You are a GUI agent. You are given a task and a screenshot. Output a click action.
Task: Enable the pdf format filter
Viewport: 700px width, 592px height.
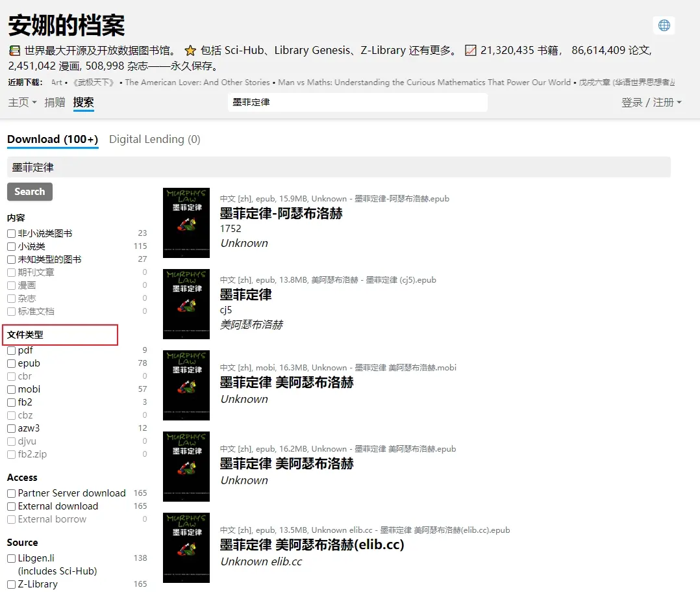(11, 350)
